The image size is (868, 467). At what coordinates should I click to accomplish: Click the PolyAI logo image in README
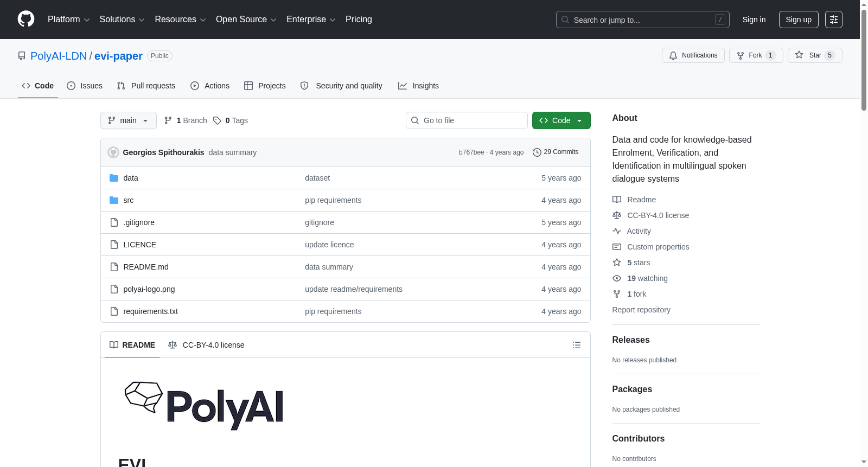pyautogui.click(x=204, y=406)
